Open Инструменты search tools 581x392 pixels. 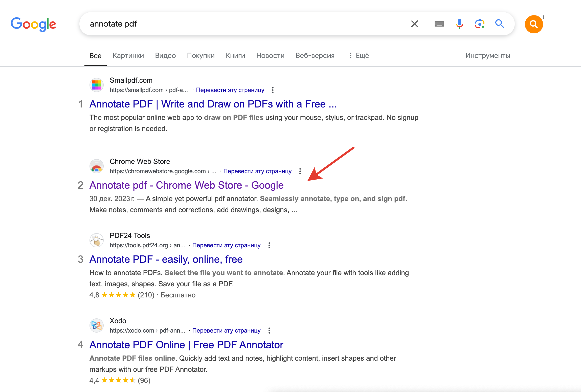coord(487,55)
